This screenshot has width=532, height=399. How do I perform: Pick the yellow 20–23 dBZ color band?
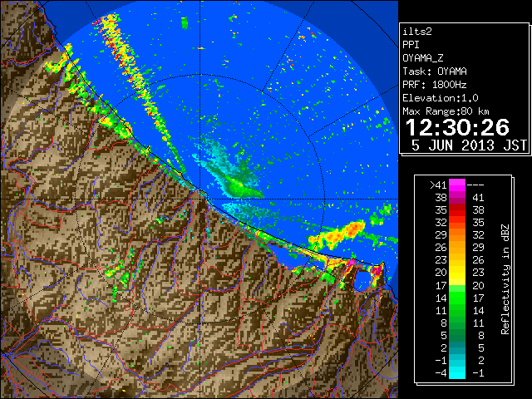click(457, 273)
